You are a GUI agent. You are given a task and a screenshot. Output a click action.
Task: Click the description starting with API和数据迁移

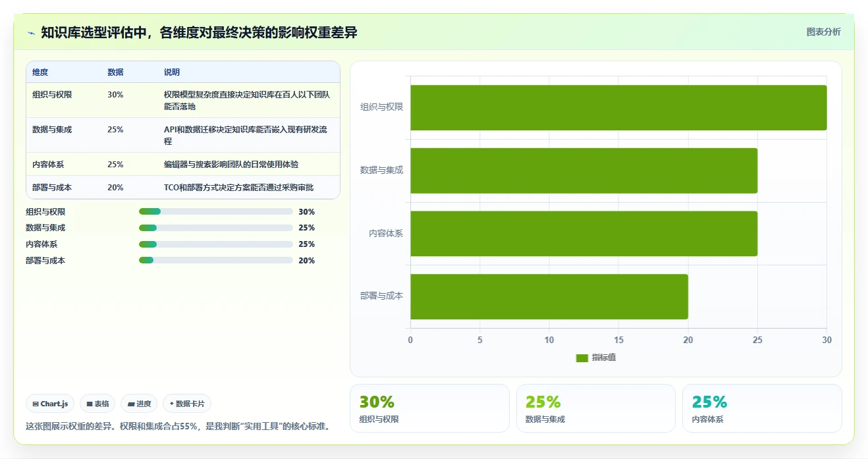click(x=246, y=136)
